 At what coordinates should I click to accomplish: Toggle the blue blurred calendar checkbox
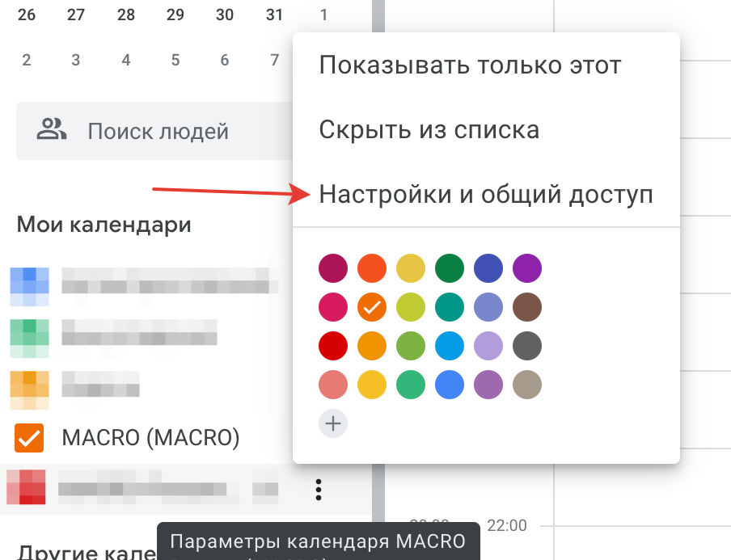(x=29, y=286)
